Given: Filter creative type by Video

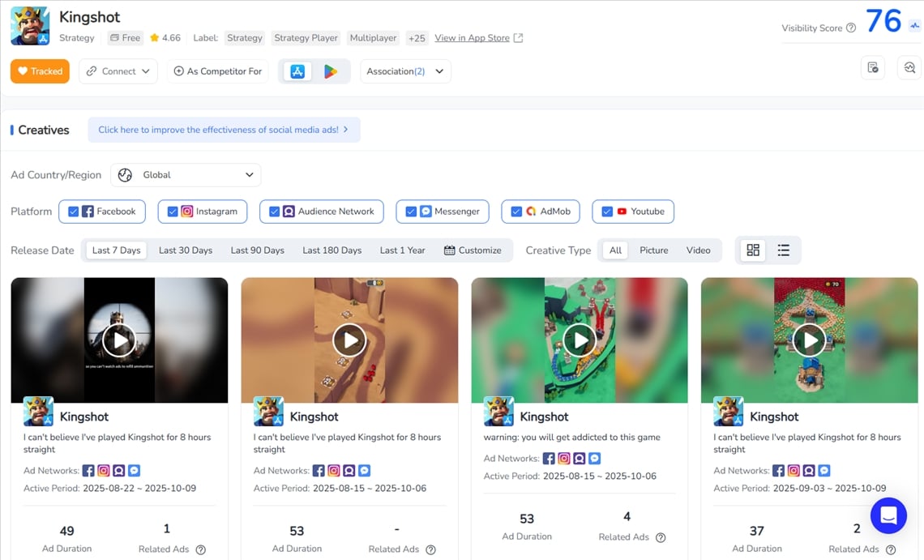Looking at the screenshot, I should pos(698,250).
